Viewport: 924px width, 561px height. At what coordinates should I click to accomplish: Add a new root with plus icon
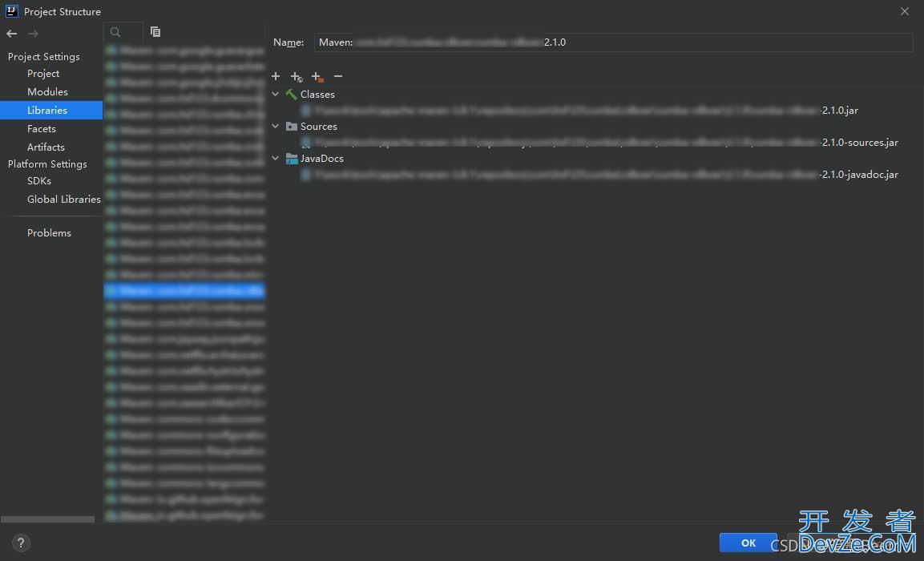click(x=275, y=76)
